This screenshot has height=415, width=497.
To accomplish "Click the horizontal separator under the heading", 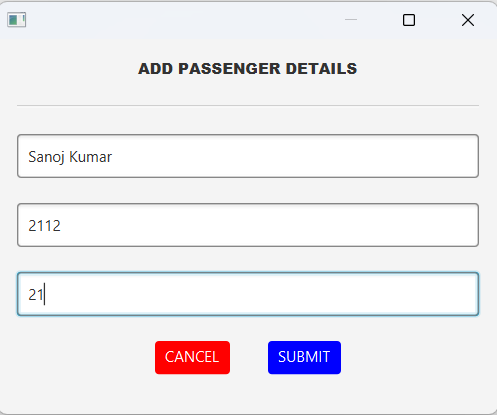I will 248,106.
